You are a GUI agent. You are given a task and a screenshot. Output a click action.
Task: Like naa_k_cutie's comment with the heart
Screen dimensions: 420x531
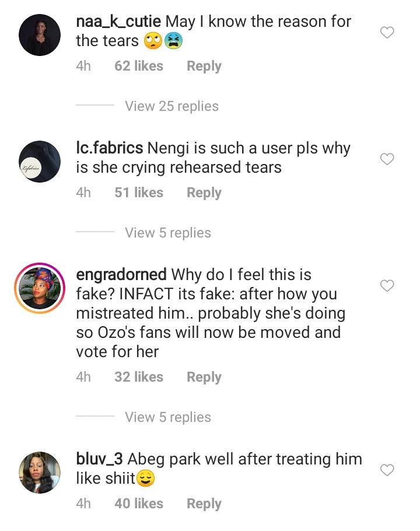click(387, 33)
